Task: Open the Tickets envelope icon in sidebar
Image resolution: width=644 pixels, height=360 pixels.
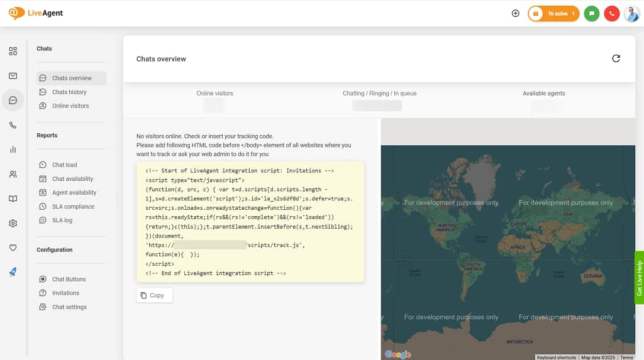Action: point(13,75)
